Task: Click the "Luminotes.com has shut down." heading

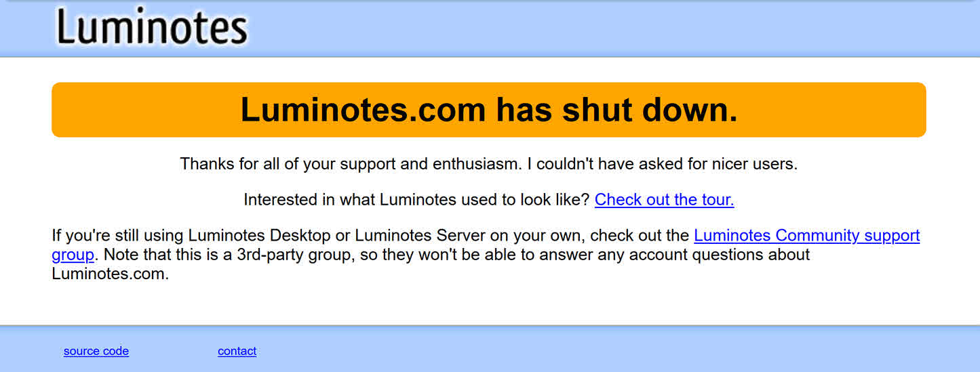Action: pos(489,110)
